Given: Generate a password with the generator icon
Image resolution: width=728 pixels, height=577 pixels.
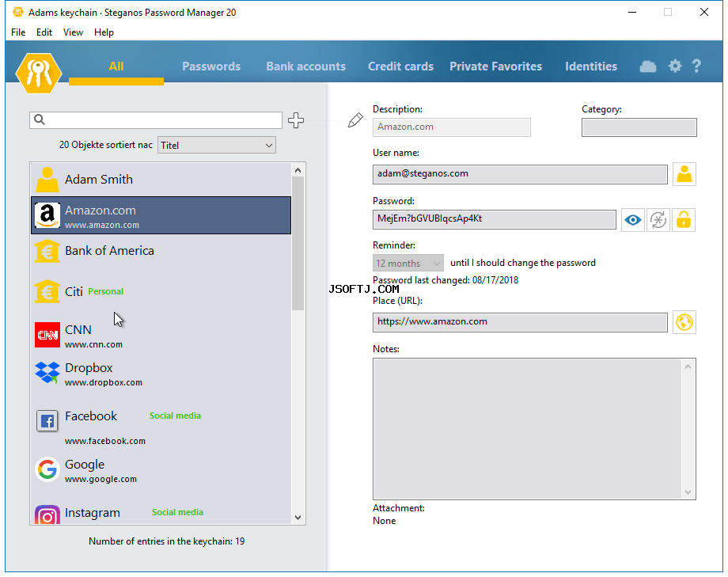Looking at the screenshot, I should click(x=658, y=220).
